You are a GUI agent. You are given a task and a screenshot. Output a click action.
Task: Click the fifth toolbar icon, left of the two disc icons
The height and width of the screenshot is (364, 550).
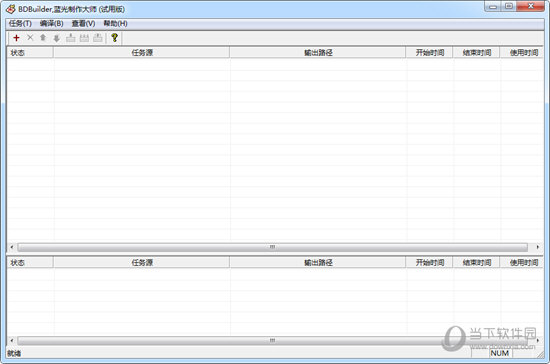point(71,38)
